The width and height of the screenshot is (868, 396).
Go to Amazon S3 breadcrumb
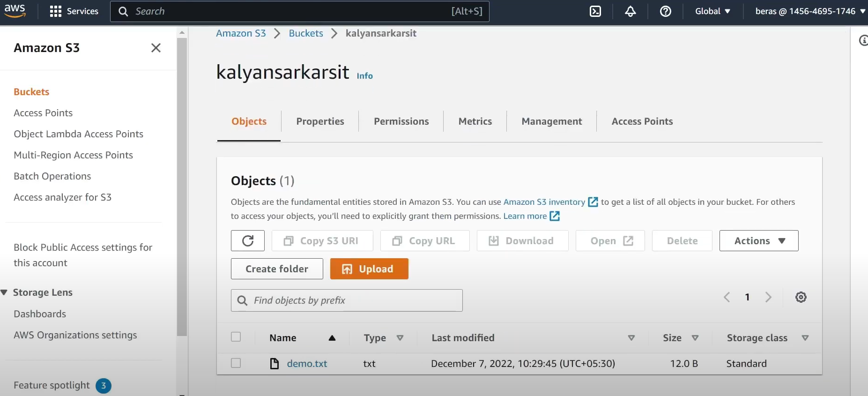point(241,33)
